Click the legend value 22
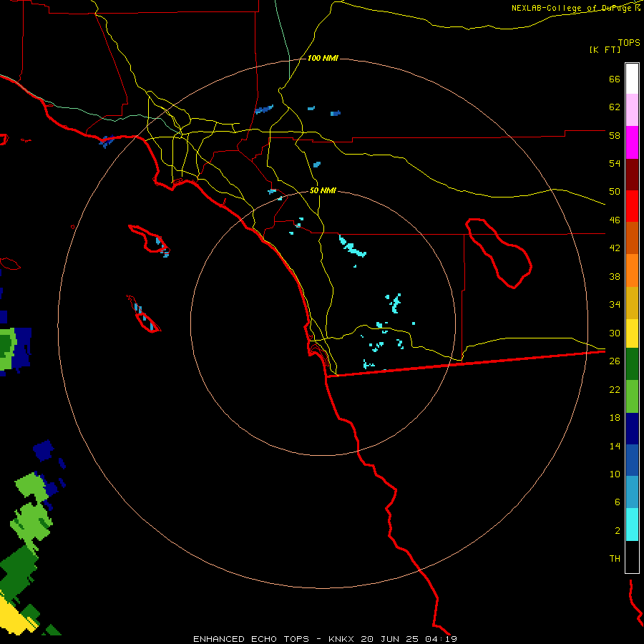 point(615,389)
